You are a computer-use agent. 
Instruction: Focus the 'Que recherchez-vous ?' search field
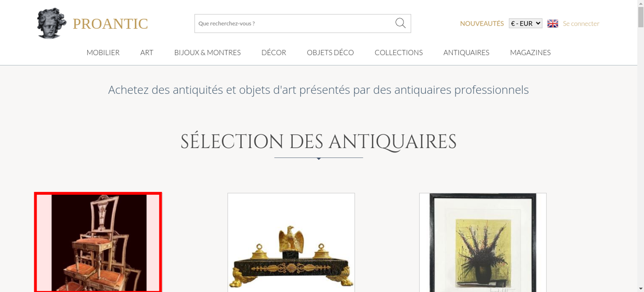pyautogui.click(x=294, y=23)
